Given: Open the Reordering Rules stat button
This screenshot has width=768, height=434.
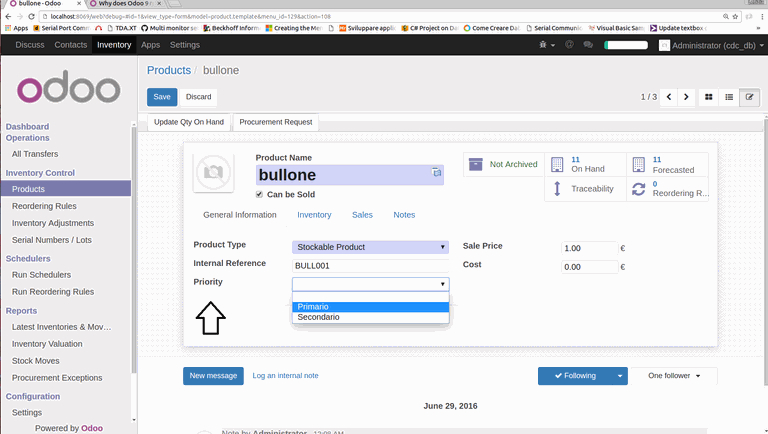Looking at the screenshot, I should click(x=667, y=189).
